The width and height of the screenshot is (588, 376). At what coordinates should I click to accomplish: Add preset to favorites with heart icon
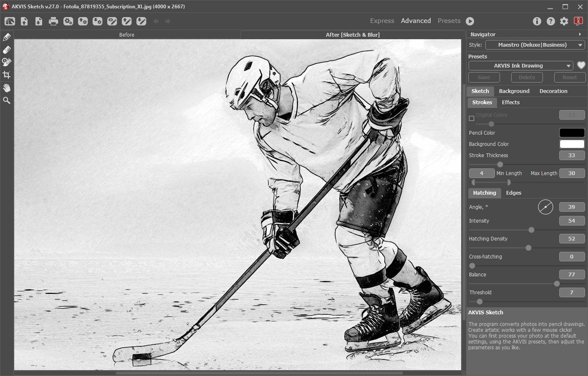coord(581,65)
